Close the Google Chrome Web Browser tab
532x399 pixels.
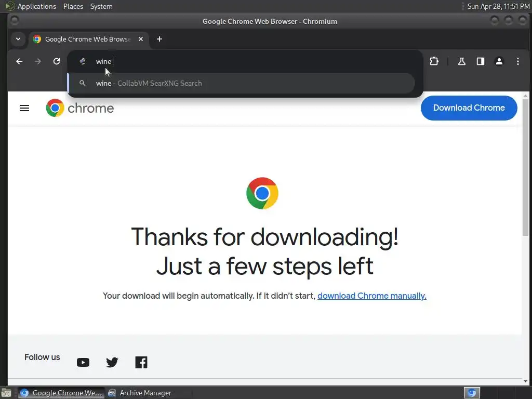(141, 39)
